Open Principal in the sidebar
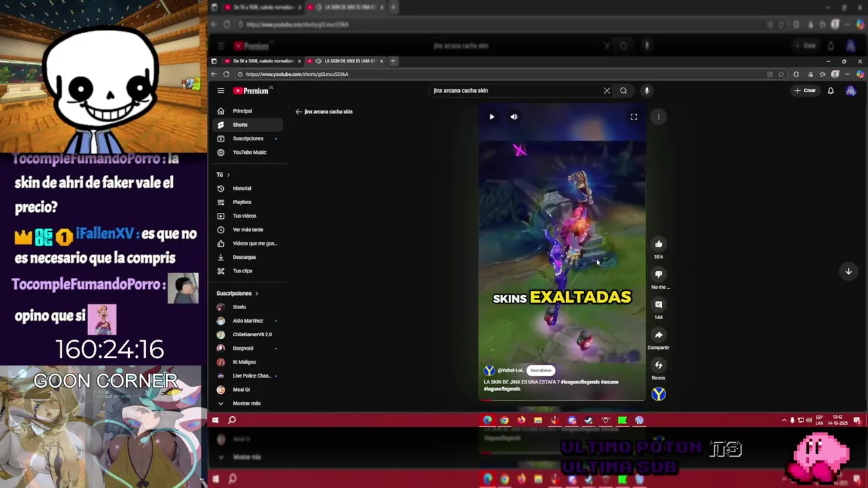The width and height of the screenshot is (868, 488). pyautogui.click(x=248, y=111)
